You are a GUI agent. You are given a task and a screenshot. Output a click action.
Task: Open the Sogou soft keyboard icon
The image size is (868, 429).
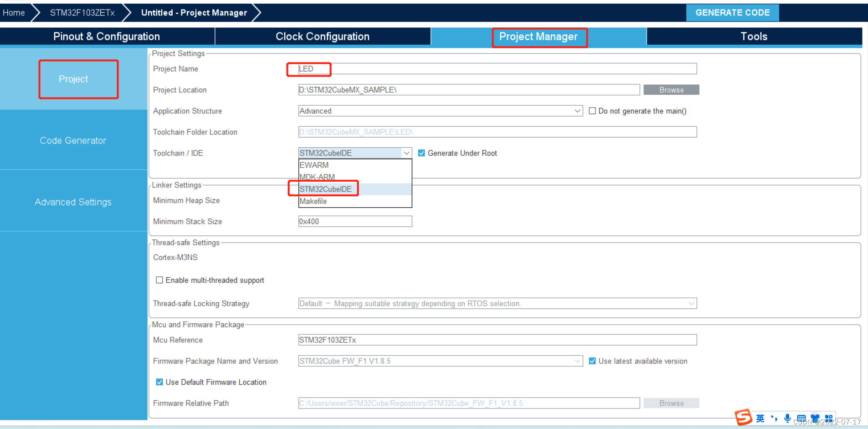tap(801, 418)
